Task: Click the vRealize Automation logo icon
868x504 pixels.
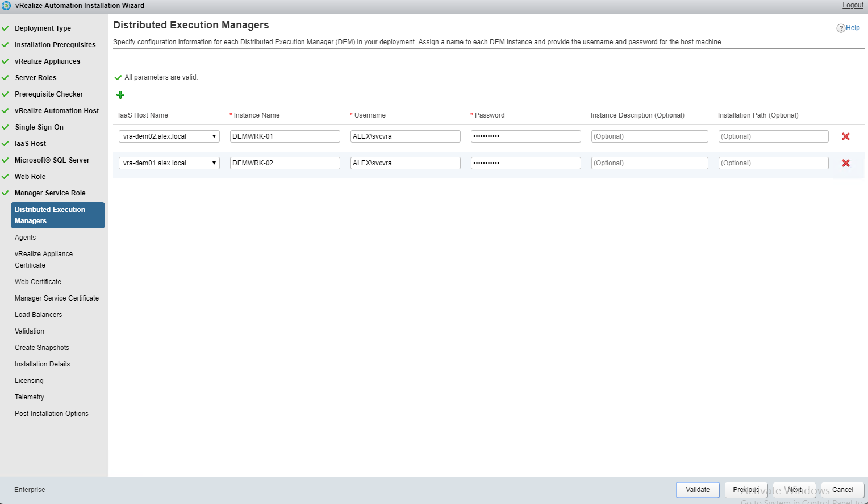Action: pyautogui.click(x=6, y=6)
